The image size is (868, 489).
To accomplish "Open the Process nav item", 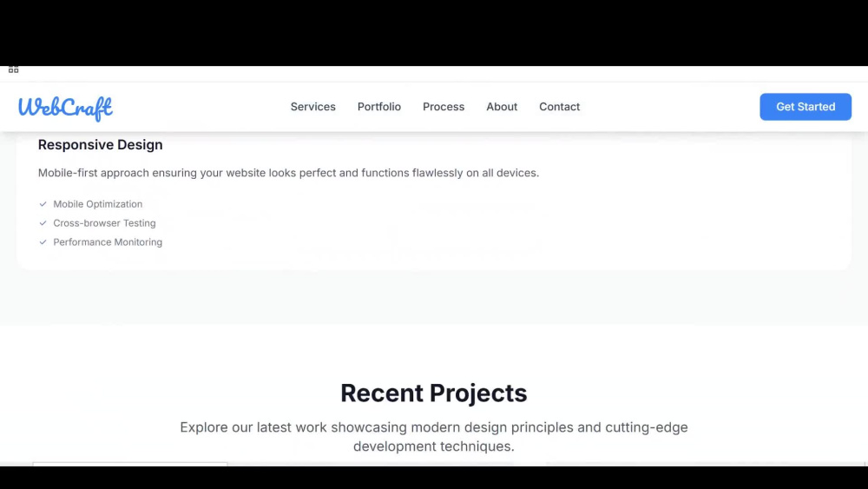I will (x=444, y=107).
